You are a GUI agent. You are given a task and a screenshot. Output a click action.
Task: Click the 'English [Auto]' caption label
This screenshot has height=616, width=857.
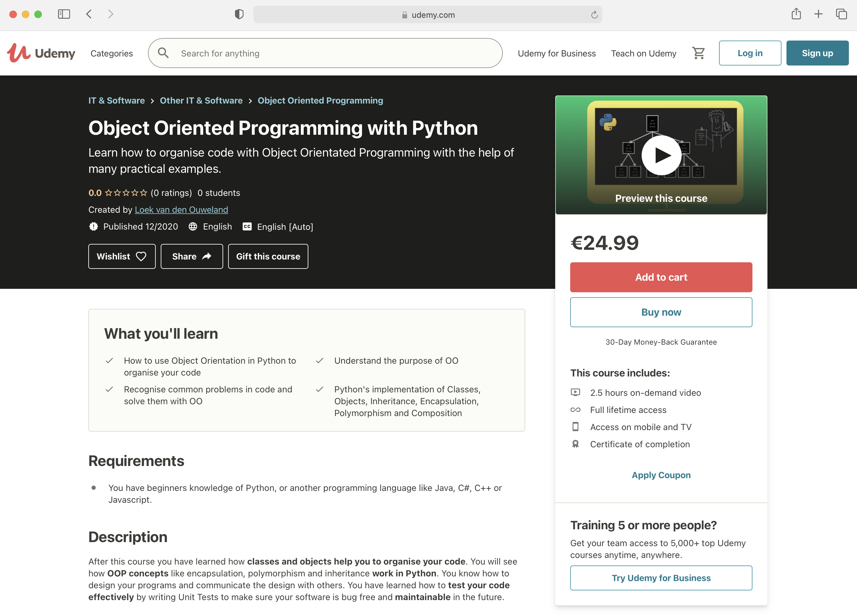tap(285, 227)
